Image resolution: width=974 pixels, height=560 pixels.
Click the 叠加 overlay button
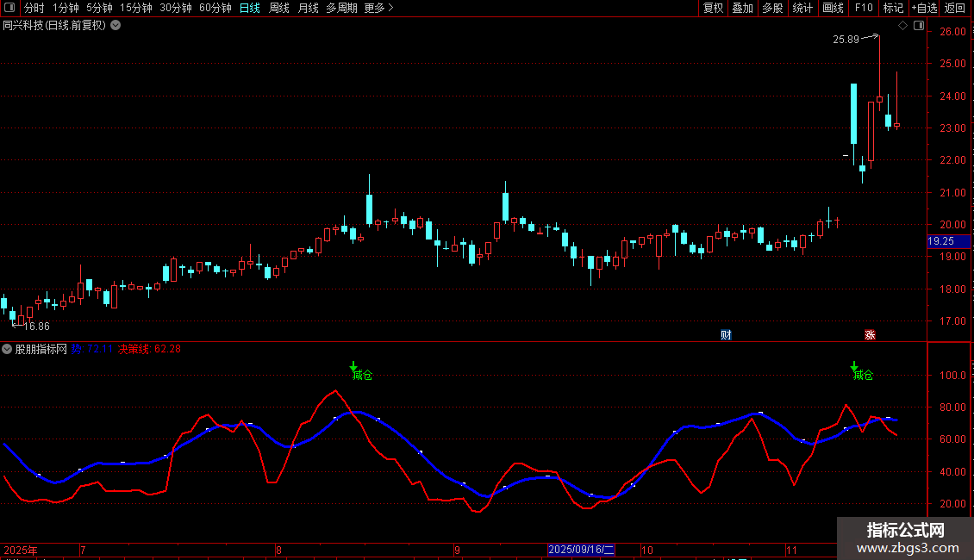tap(743, 8)
